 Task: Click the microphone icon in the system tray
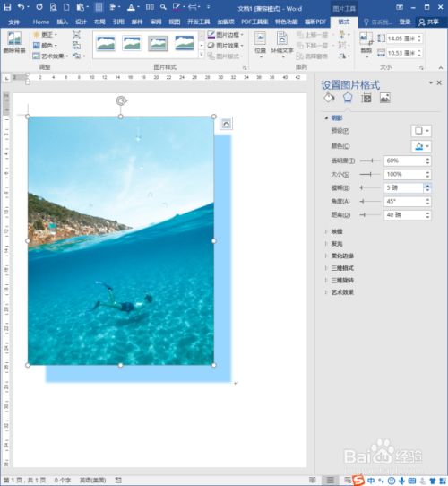[401, 481]
